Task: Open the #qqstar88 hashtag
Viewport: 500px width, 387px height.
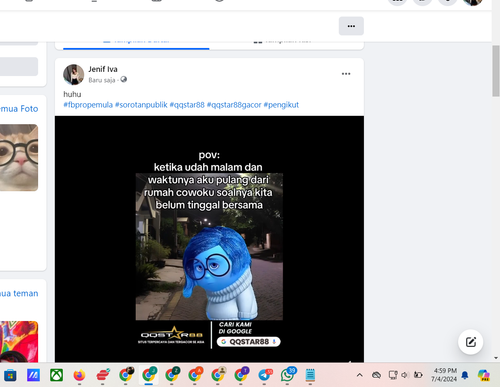Action: [x=187, y=105]
